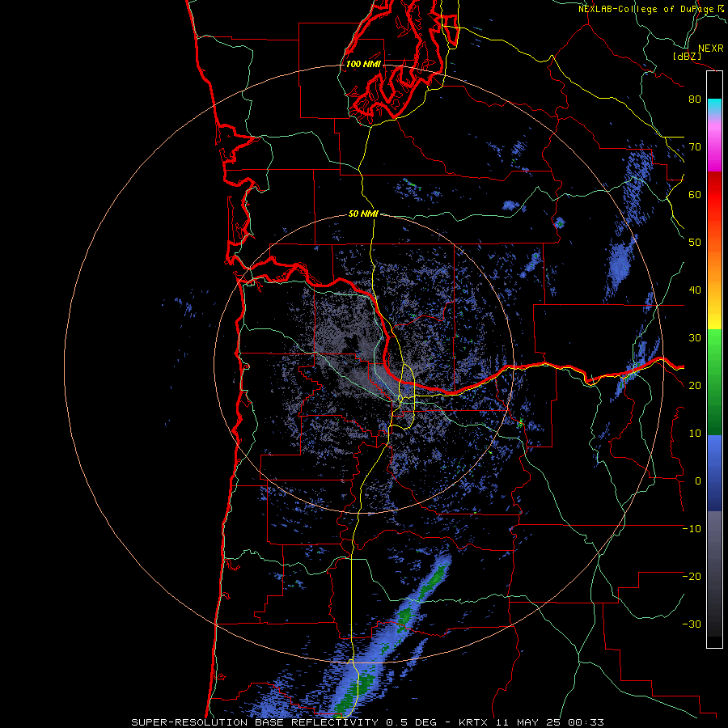Image resolution: width=728 pixels, height=728 pixels.
Task: Select the 30 value on dBZ scale
Action: [x=695, y=337]
